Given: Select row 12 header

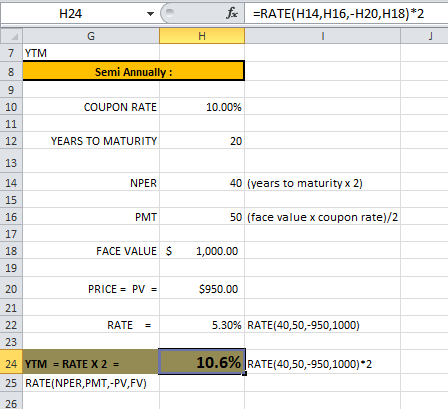Looking at the screenshot, I should (x=11, y=141).
